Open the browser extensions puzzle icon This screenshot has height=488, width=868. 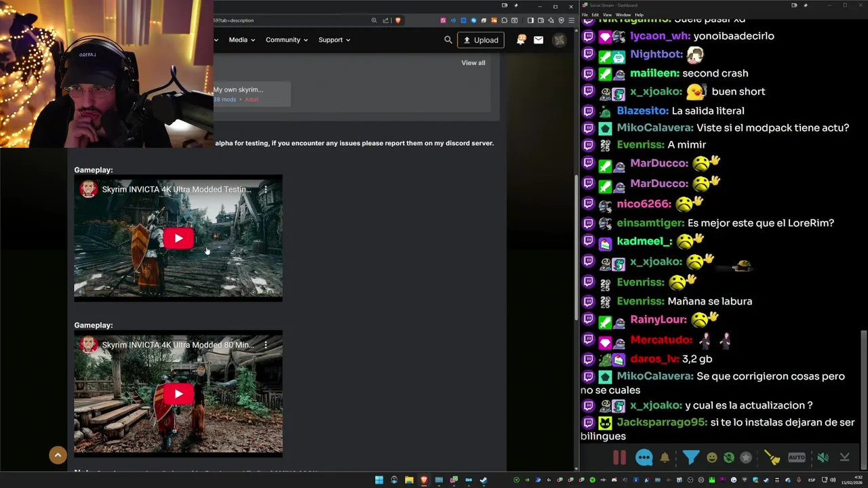coord(504,20)
